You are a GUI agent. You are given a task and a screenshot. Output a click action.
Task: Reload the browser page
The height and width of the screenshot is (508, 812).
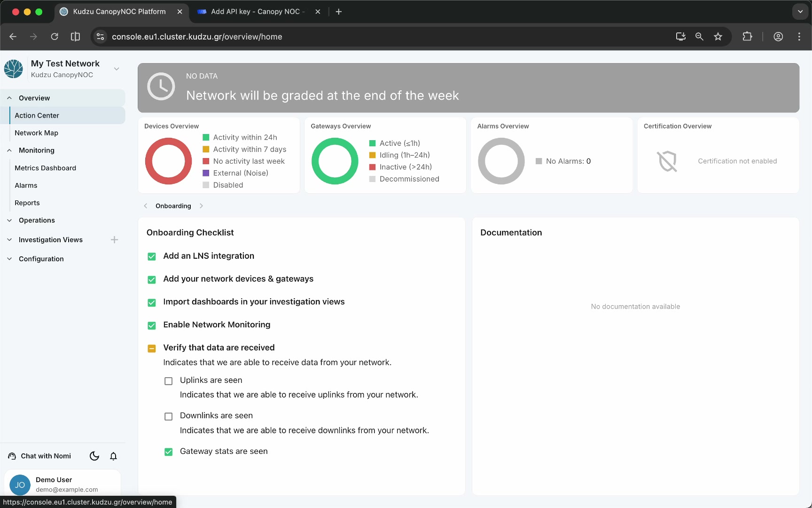[55, 37]
